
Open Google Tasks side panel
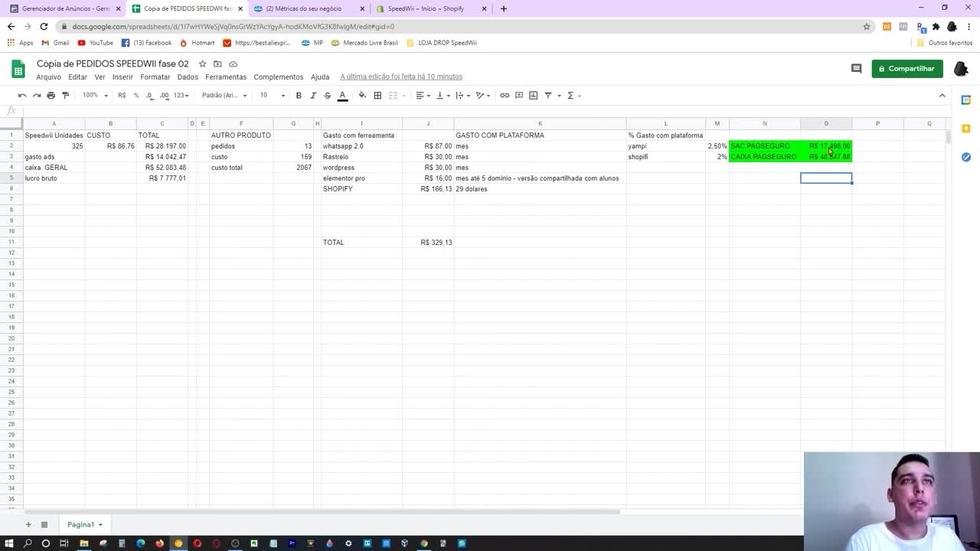[966, 157]
